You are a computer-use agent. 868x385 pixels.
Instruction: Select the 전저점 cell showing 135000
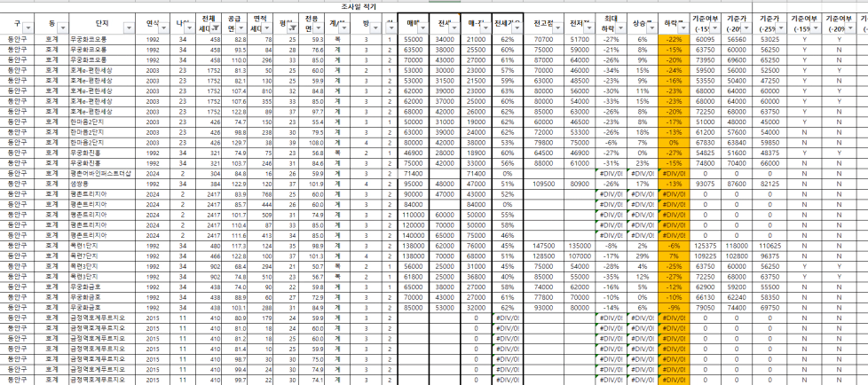pos(579,246)
